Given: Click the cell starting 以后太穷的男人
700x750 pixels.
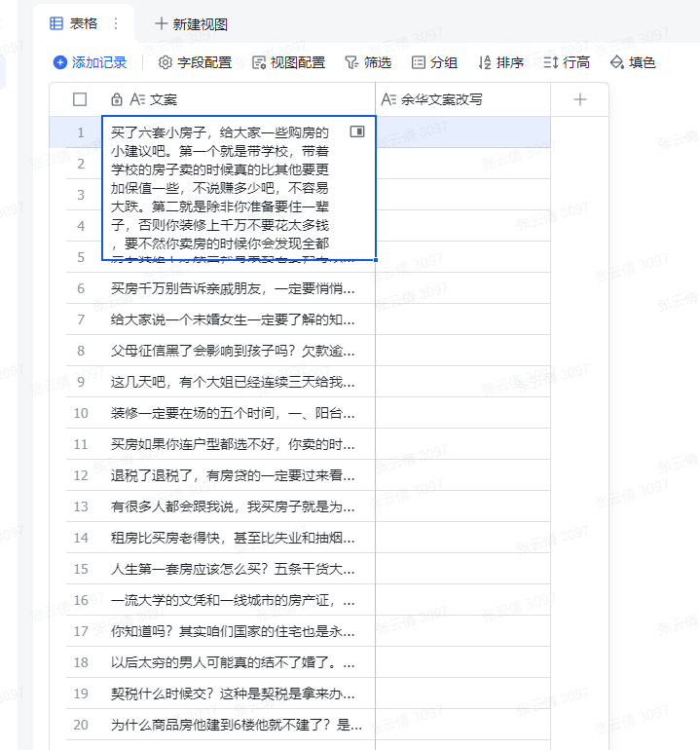Looking at the screenshot, I should (x=239, y=662).
